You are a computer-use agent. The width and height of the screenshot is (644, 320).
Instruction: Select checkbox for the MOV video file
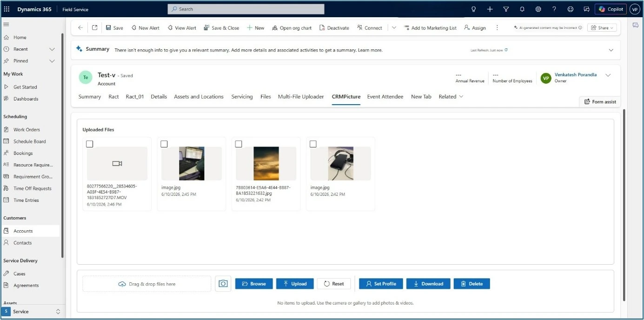[90, 144]
